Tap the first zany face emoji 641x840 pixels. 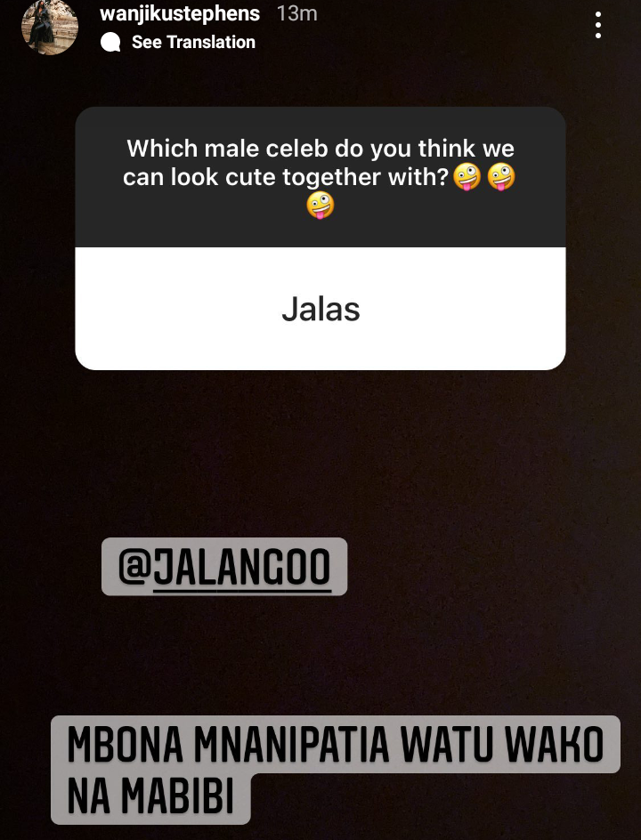pyautogui.click(x=467, y=177)
